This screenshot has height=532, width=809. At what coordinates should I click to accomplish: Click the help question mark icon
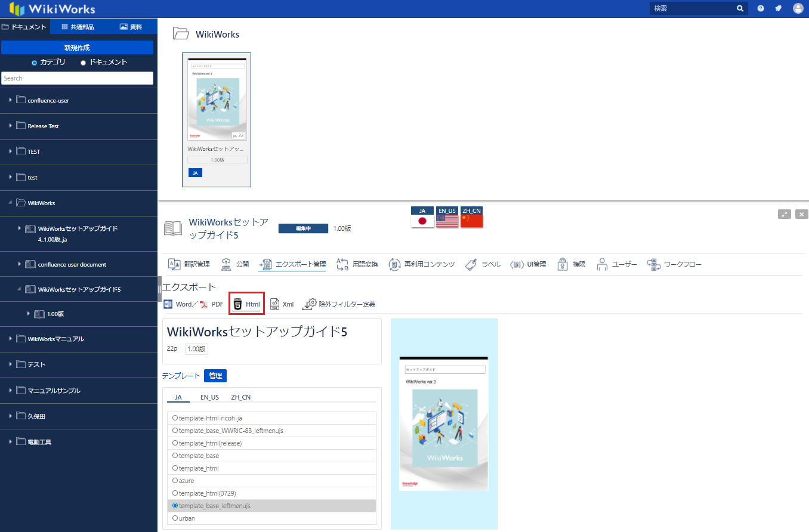tap(761, 8)
